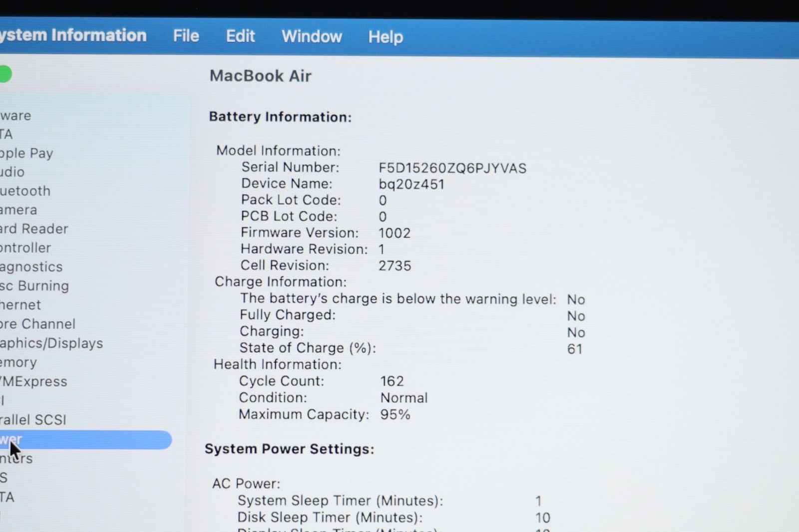Open the File menu
This screenshot has height=532, width=799.
[x=186, y=36]
